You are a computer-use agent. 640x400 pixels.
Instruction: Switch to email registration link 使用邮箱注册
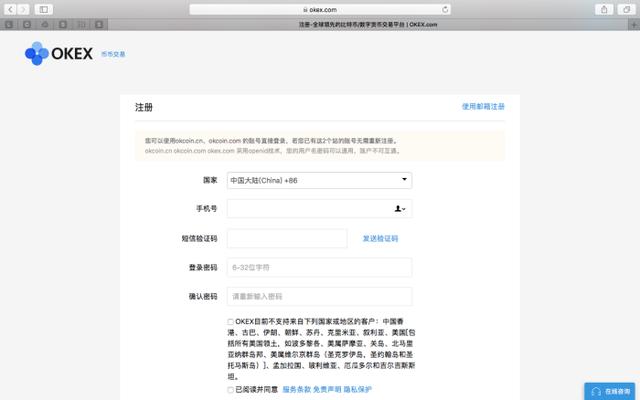[x=483, y=107]
